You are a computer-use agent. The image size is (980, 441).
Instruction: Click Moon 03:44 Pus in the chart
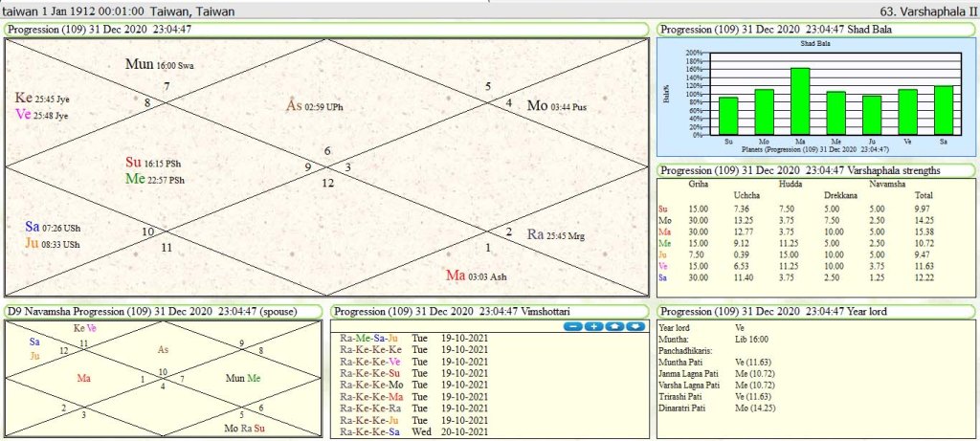tap(557, 105)
